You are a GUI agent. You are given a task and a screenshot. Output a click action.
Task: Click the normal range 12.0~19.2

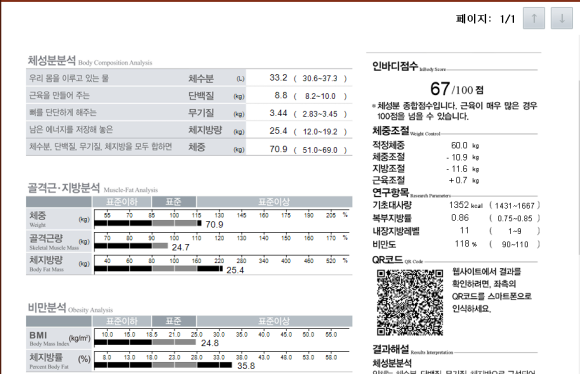click(x=320, y=132)
